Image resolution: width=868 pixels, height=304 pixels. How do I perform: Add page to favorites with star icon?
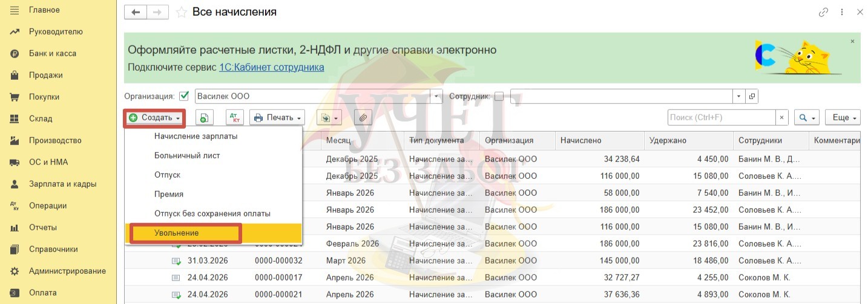click(181, 12)
